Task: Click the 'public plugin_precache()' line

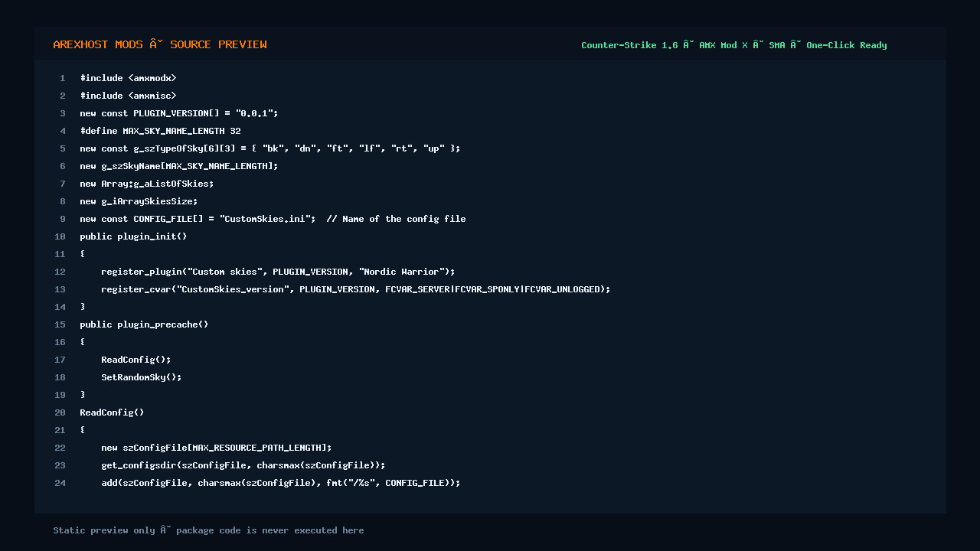Action: pos(144,324)
